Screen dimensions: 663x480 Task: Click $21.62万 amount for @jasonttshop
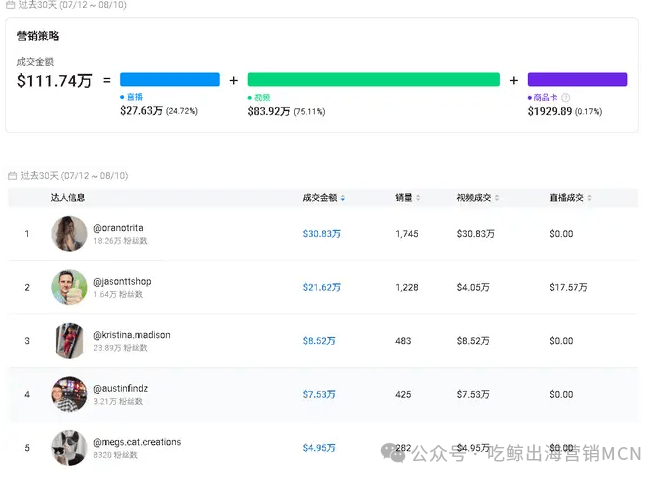point(321,288)
